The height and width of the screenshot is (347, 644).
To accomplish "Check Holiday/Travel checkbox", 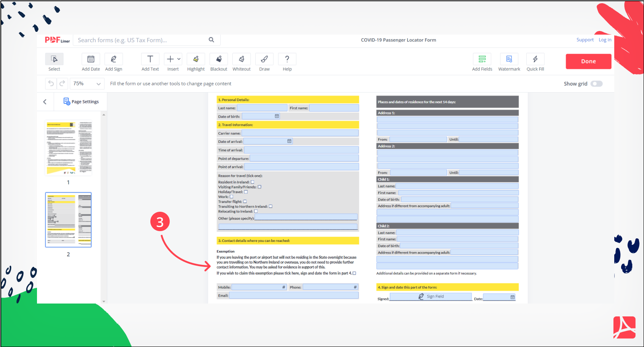I will (246, 192).
